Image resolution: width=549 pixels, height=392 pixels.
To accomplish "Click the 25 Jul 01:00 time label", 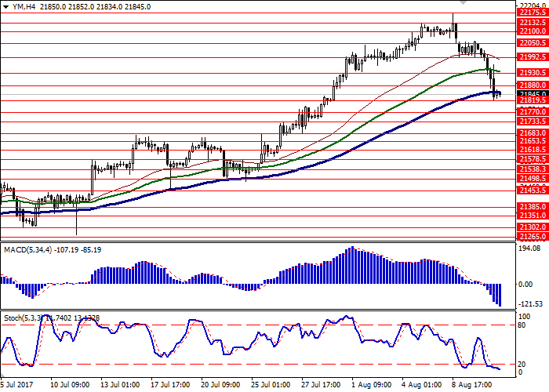I will 271,385.
